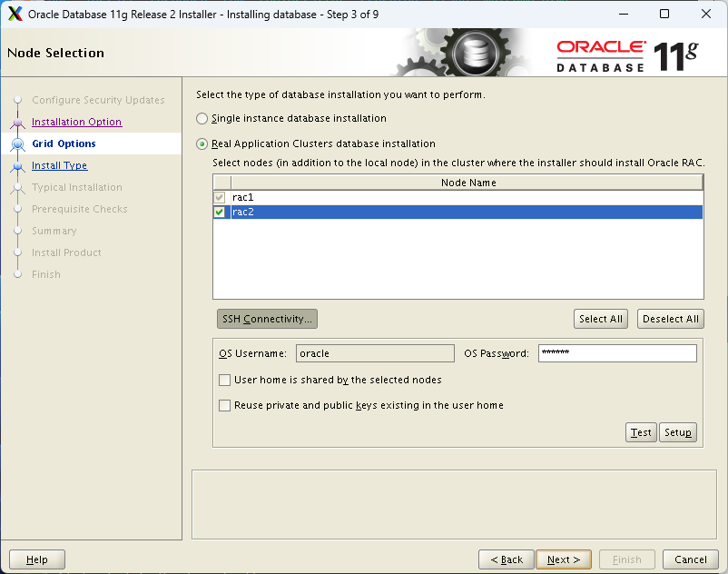Image resolution: width=728 pixels, height=574 pixels.
Task: Select the rac1 node name cell
Action: 467,197
